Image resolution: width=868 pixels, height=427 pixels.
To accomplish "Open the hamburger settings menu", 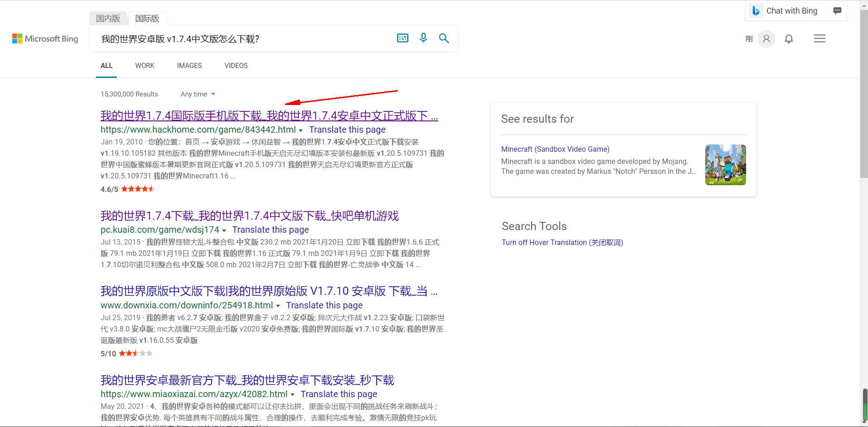I will pos(820,38).
